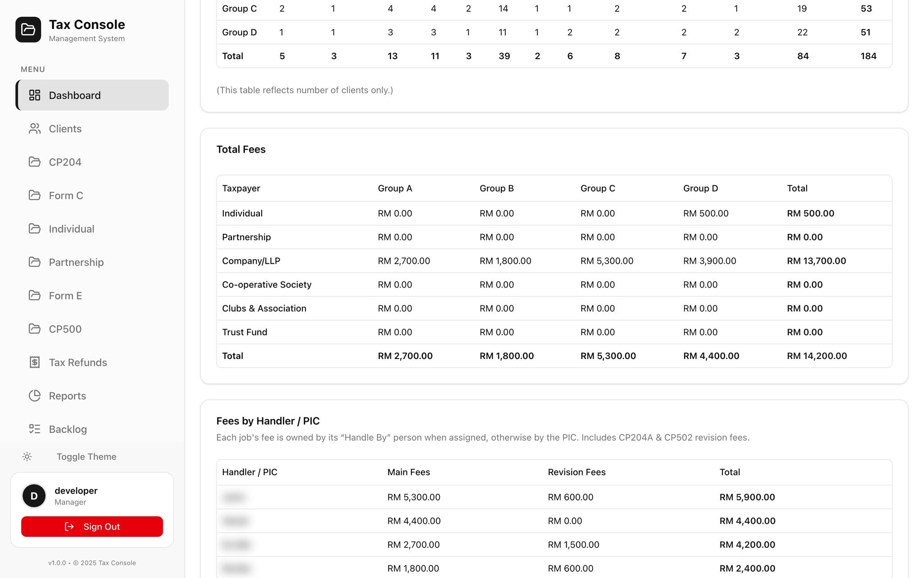
Task: Click the RM 13,700.00 Company/LLP total
Action: [x=816, y=261]
